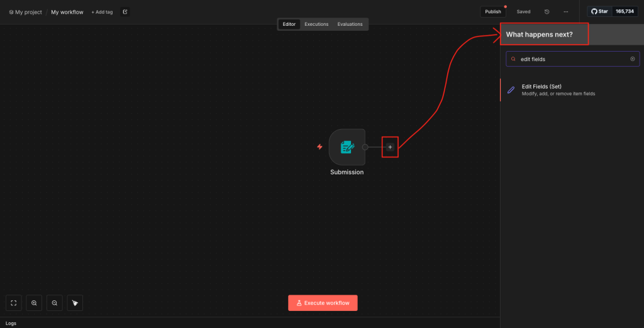Click the plus connector after Submission node
This screenshot has width=644, height=328.
pos(390,147)
